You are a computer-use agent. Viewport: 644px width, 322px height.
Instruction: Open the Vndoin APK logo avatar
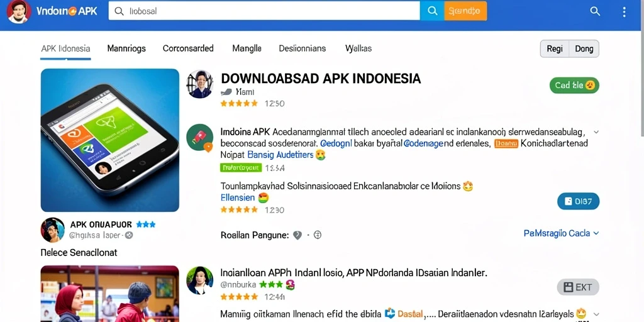tap(18, 11)
